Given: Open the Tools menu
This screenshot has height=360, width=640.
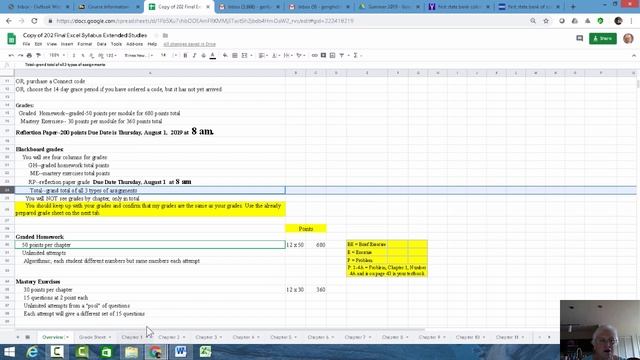Looking at the screenshot, I should 116,44.
